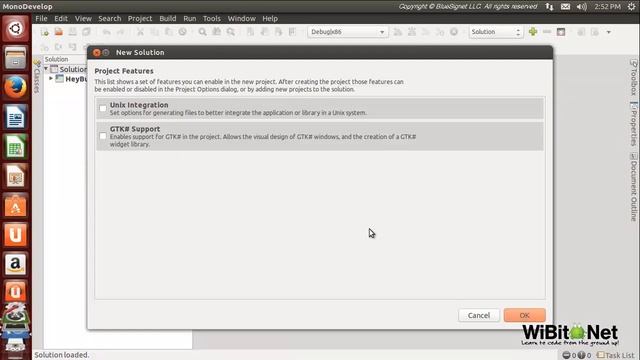Image resolution: width=640 pixels, height=360 pixels.
Task: Open Ubuntu Software Center dock icon
Action: [x=15, y=206]
